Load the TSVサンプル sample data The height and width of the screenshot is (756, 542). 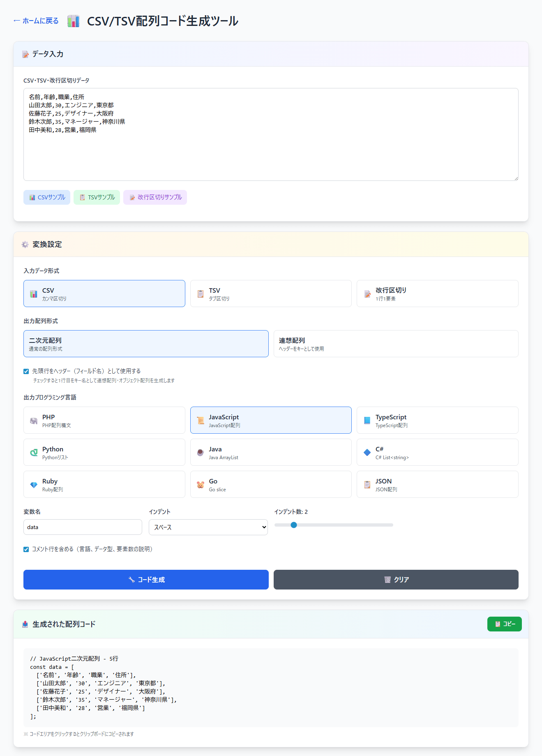coord(97,197)
